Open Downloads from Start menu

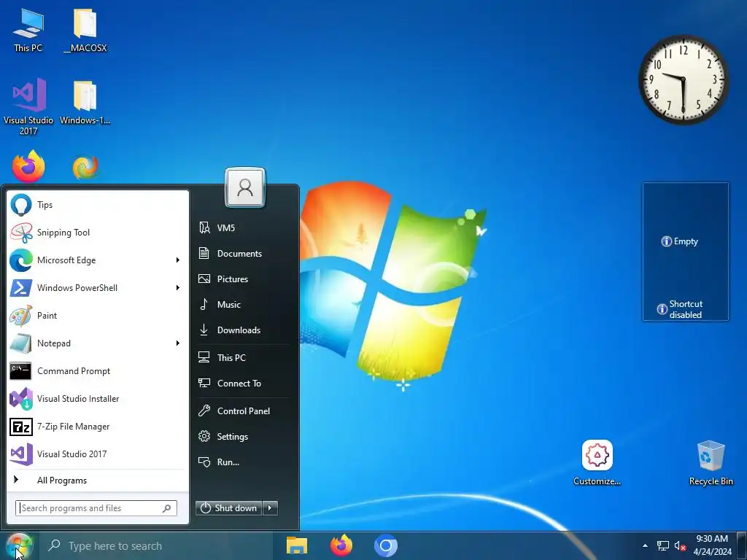(x=244, y=330)
